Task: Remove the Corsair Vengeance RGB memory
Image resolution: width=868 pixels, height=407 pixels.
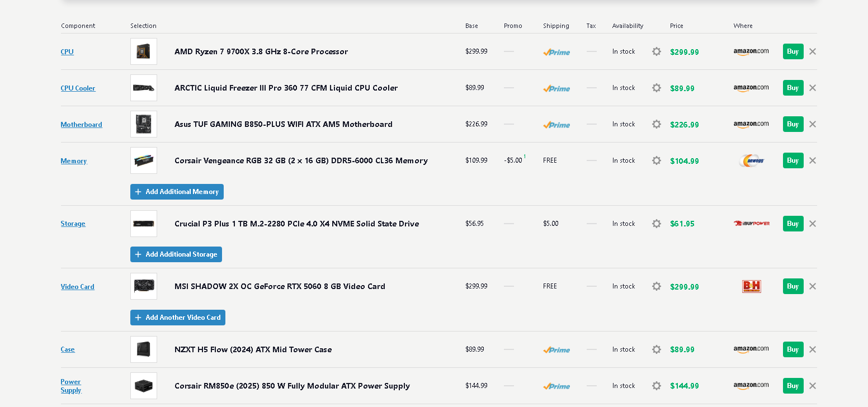Action: tap(813, 160)
